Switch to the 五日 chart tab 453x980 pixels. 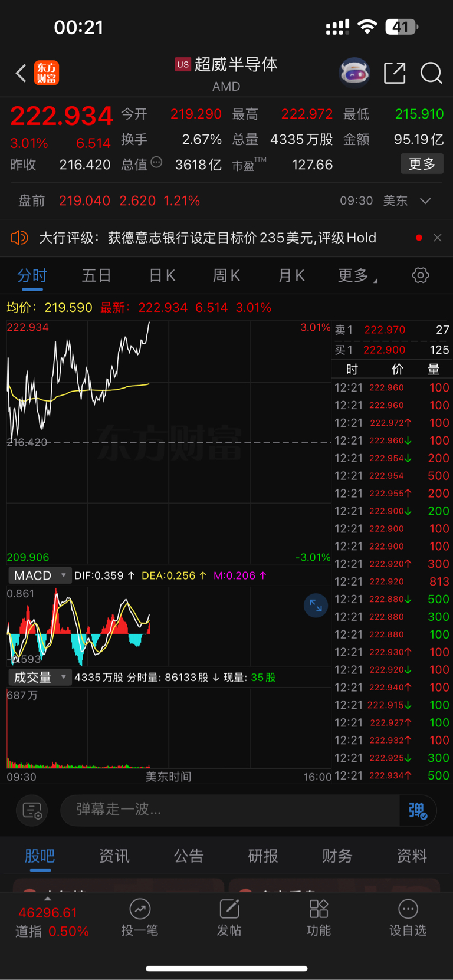[96, 275]
